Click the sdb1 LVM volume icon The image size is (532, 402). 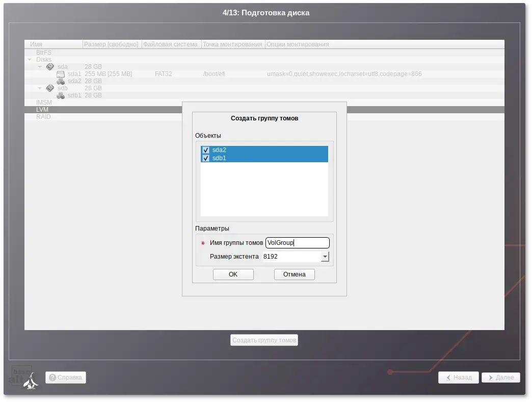tap(61, 95)
